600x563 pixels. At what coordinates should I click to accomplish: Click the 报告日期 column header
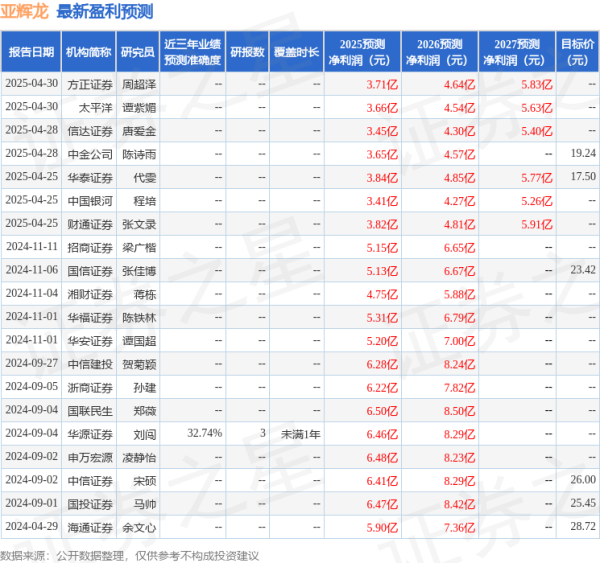[x=29, y=52]
